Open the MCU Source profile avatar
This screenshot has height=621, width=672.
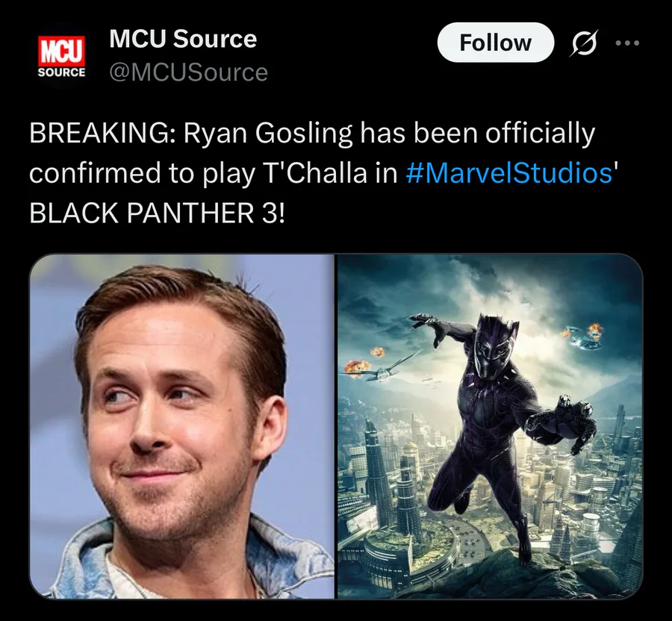pyautogui.click(x=62, y=56)
